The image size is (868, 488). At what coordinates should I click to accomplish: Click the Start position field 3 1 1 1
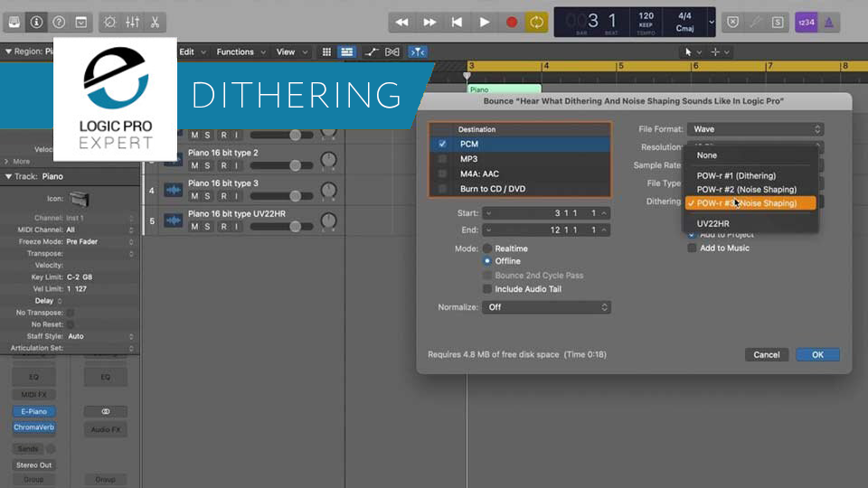[x=546, y=213]
